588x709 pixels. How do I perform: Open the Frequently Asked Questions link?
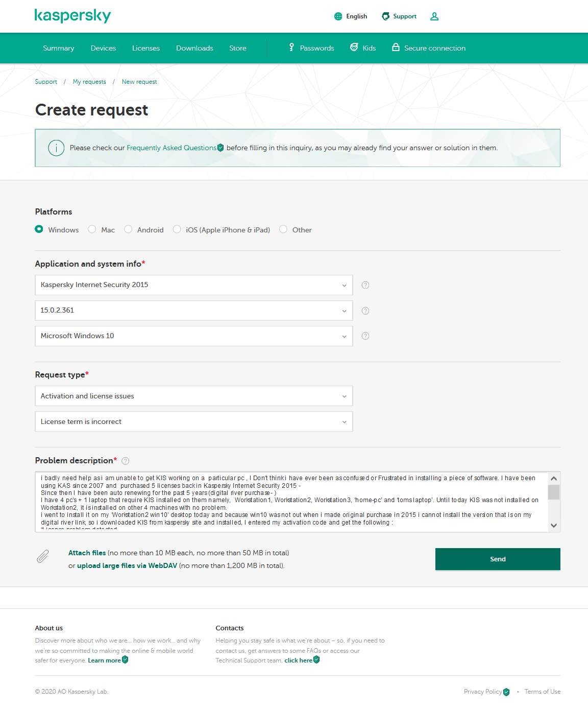click(x=171, y=148)
